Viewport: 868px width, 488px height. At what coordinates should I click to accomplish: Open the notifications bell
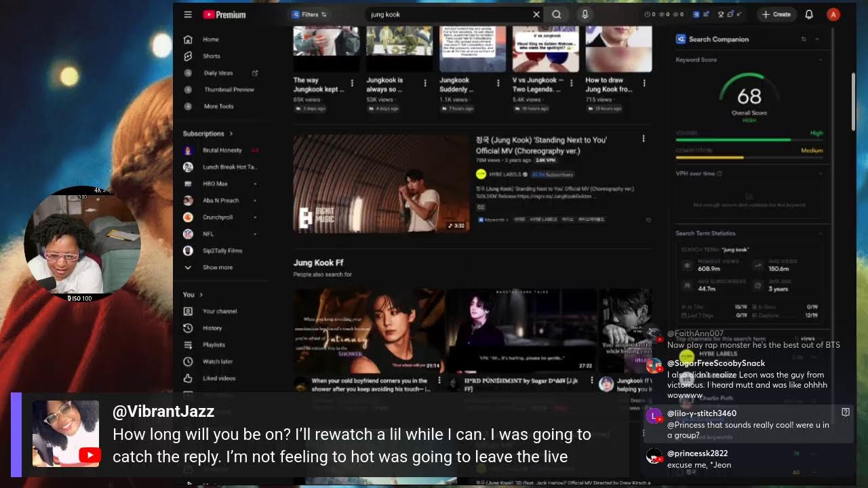(809, 14)
